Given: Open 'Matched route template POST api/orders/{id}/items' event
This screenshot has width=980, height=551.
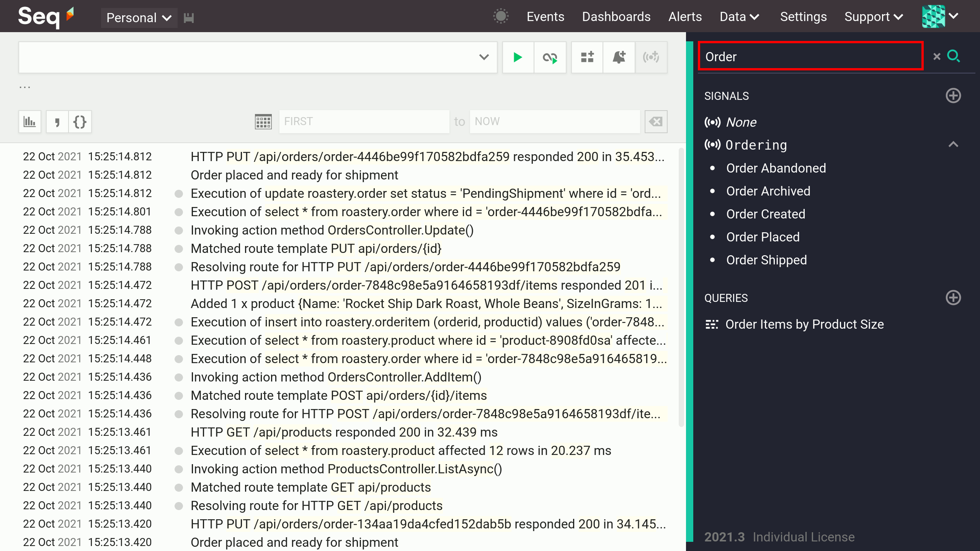Looking at the screenshot, I should (x=339, y=395).
